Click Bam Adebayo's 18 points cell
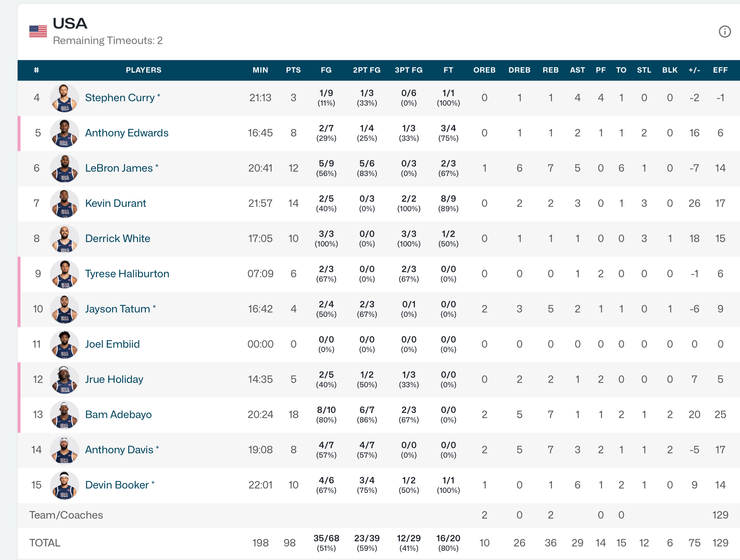This screenshot has width=740, height=560. (x=293, y=414)
